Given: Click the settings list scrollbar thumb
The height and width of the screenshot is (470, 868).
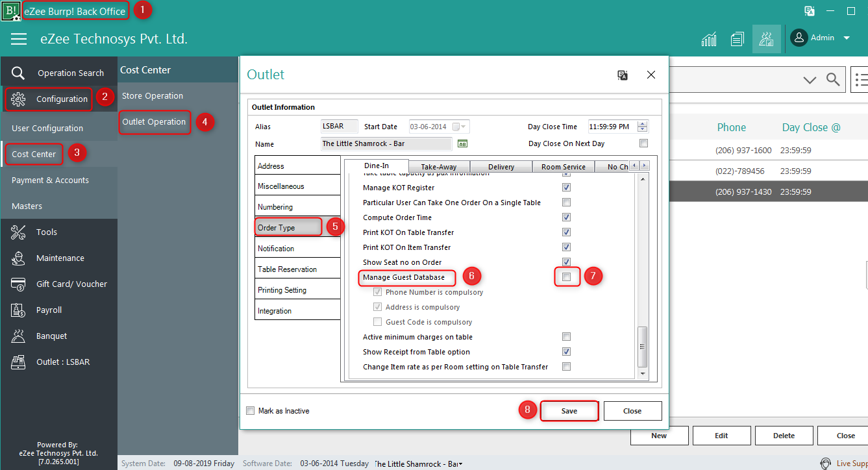Looking at the screenshot, I should [x=643, y=347].
